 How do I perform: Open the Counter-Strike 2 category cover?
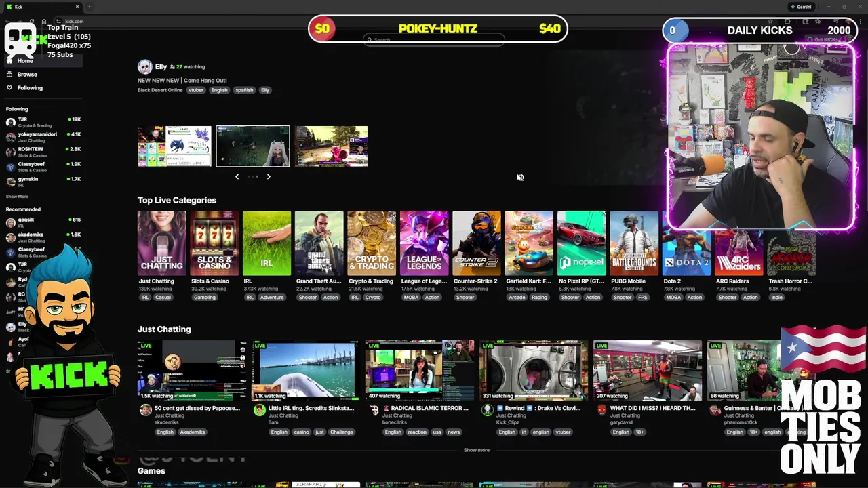click(x=477, y=243)
